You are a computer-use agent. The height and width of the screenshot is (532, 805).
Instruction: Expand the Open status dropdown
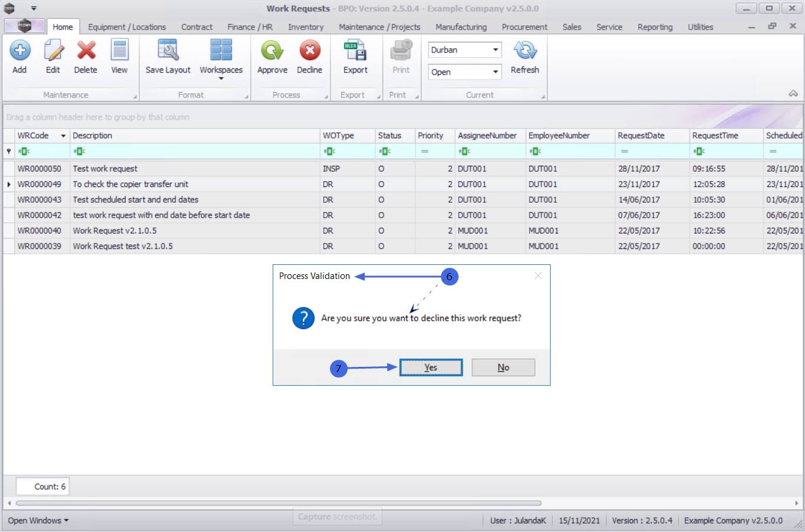[x=495, y=72]
